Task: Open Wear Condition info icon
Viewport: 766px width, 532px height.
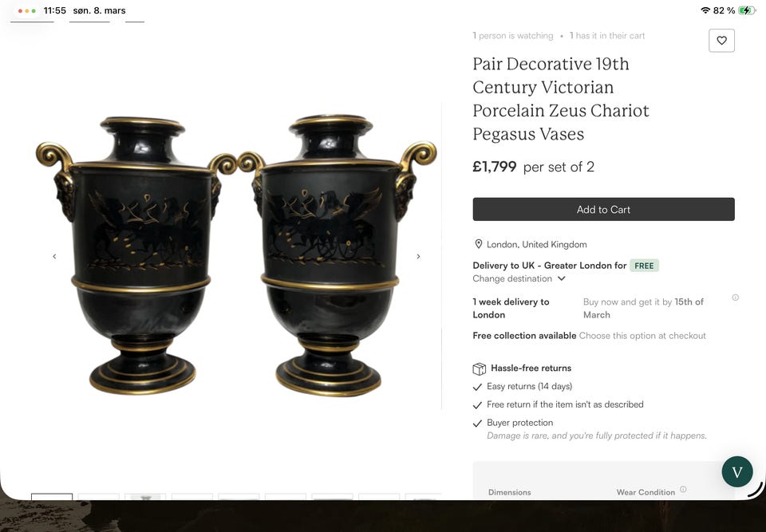Action: pyautogui.click(x=683, y=489)
